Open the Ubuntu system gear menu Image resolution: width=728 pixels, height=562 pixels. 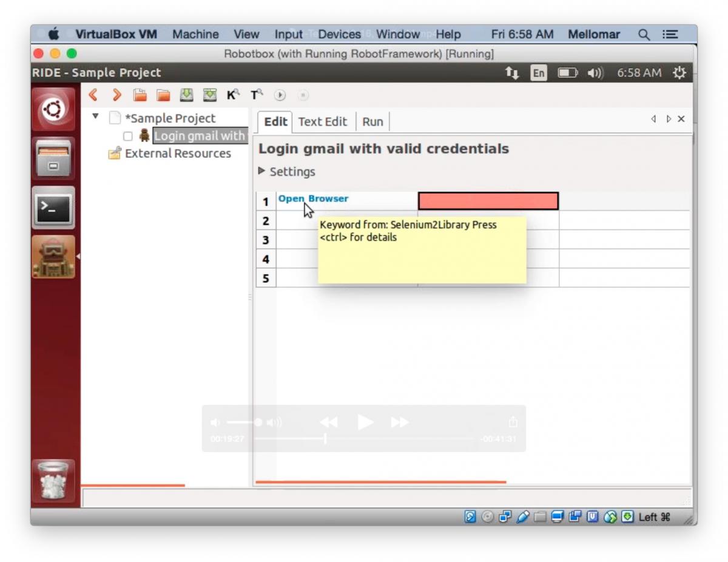[x=679, y=73]
